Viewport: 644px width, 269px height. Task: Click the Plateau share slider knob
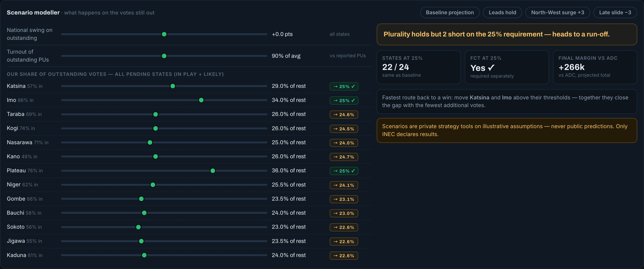213,171
